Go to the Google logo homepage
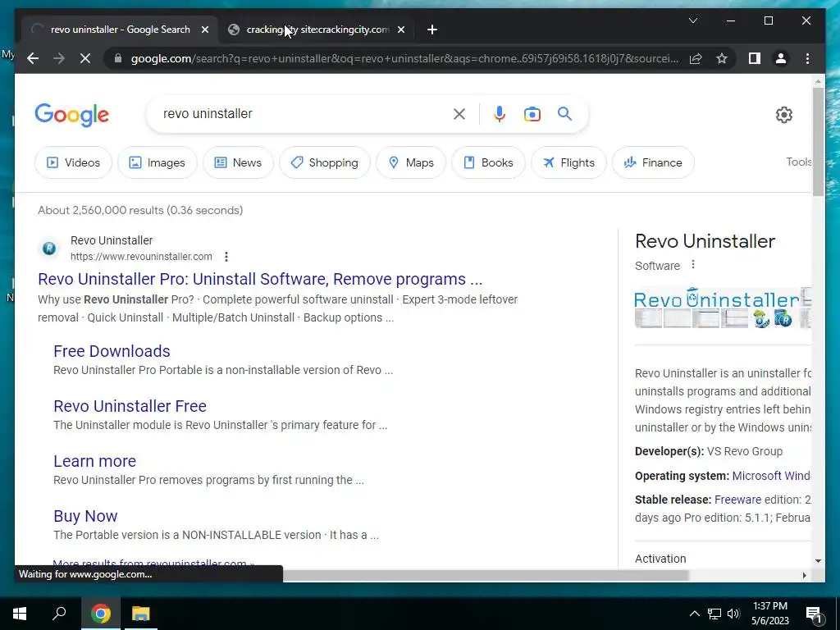This screenshot has width=840, height=630. coord(72,115)
